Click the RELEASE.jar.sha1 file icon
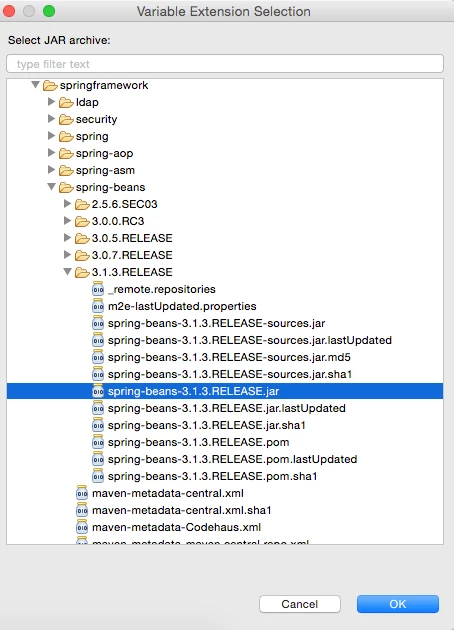Screen dimensions: 454x630 click(x=98, y=425)
